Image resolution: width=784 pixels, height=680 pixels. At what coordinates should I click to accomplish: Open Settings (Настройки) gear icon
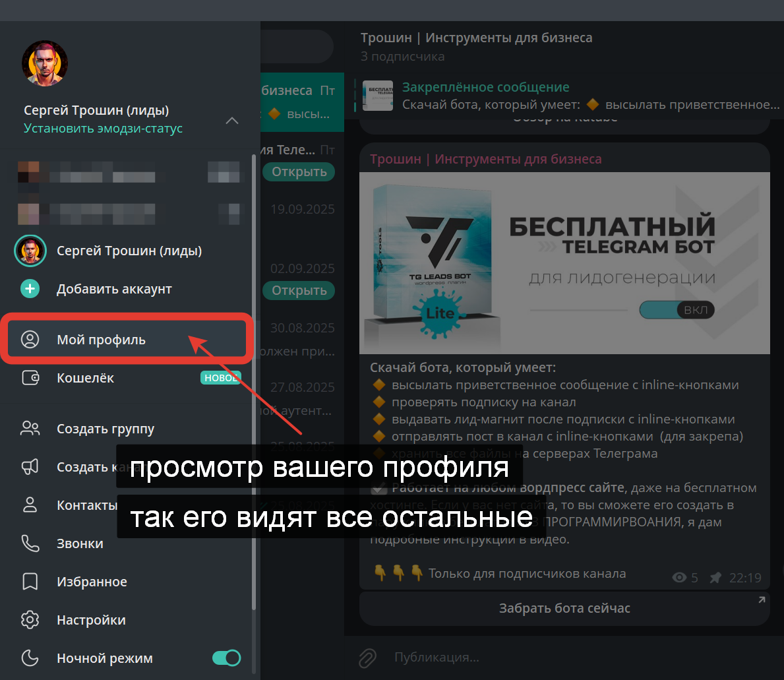30,620
